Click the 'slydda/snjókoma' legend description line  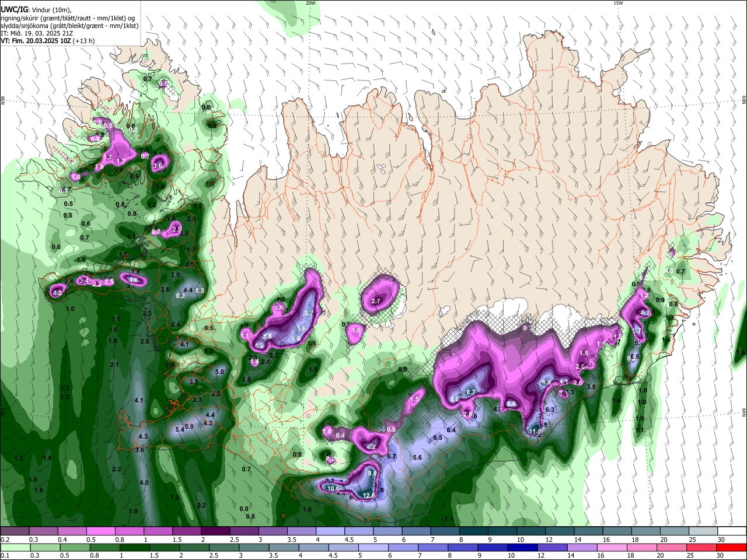pos(69,26)
